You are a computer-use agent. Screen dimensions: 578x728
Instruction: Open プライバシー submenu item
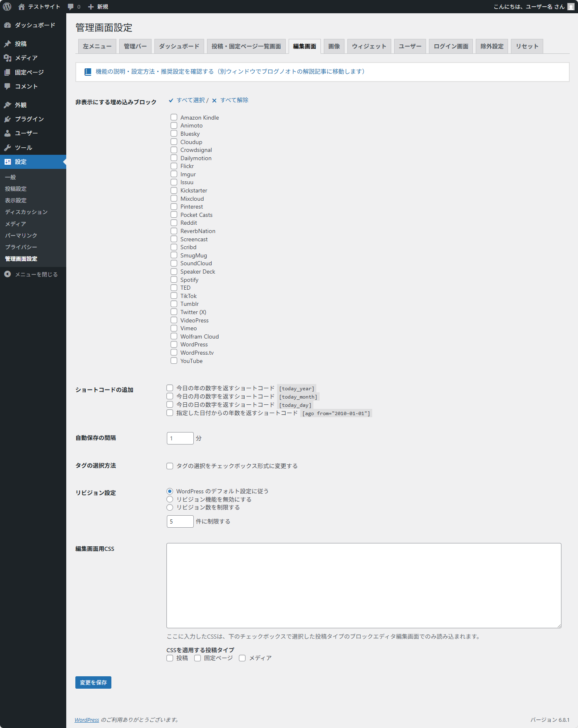coord(21,247)
